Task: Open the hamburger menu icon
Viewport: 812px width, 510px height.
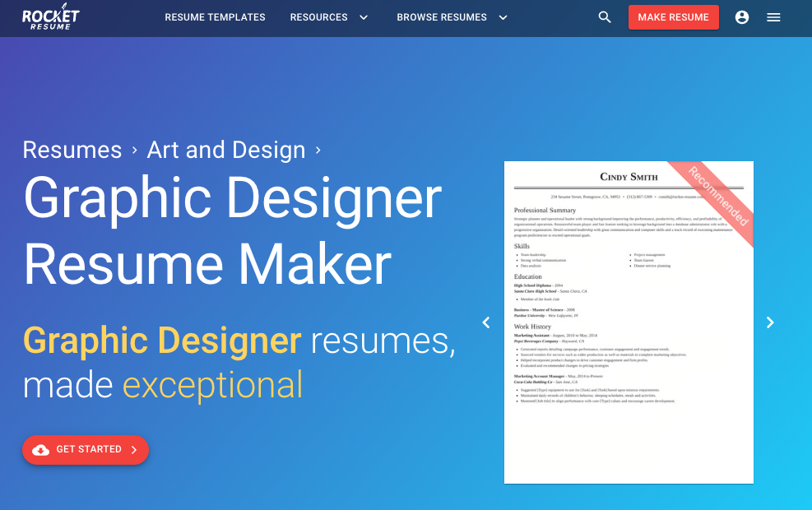Action: tap(773, 17)
